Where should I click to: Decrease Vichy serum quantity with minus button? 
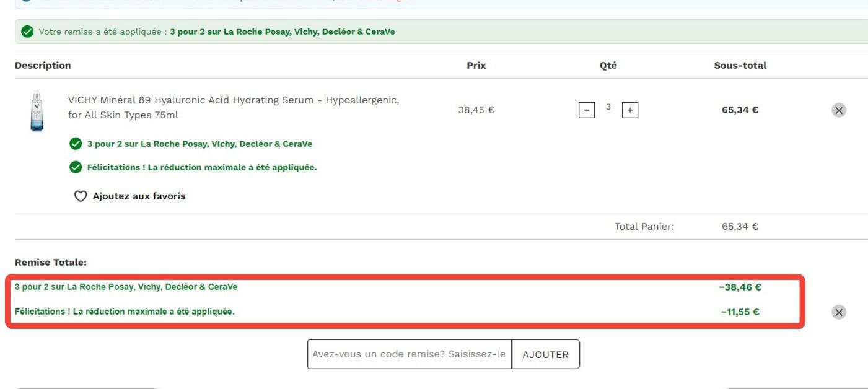pos(585,110)
